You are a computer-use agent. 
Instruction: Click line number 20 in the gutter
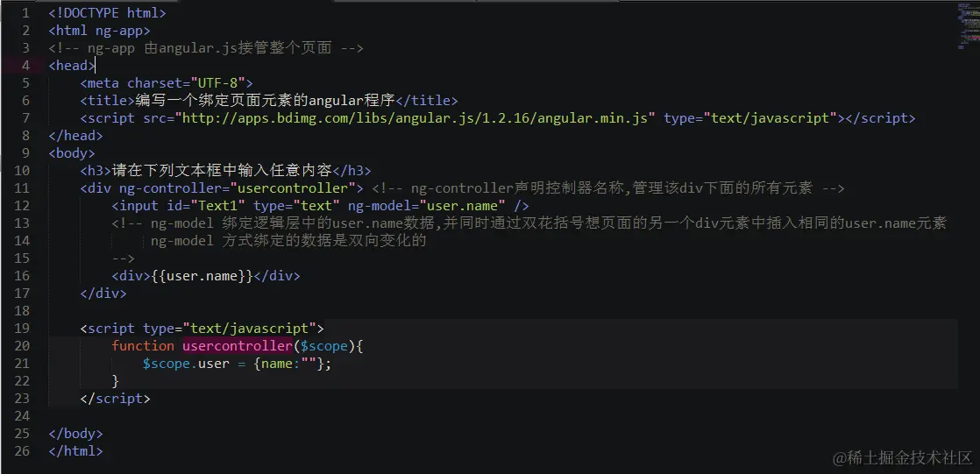22,345
